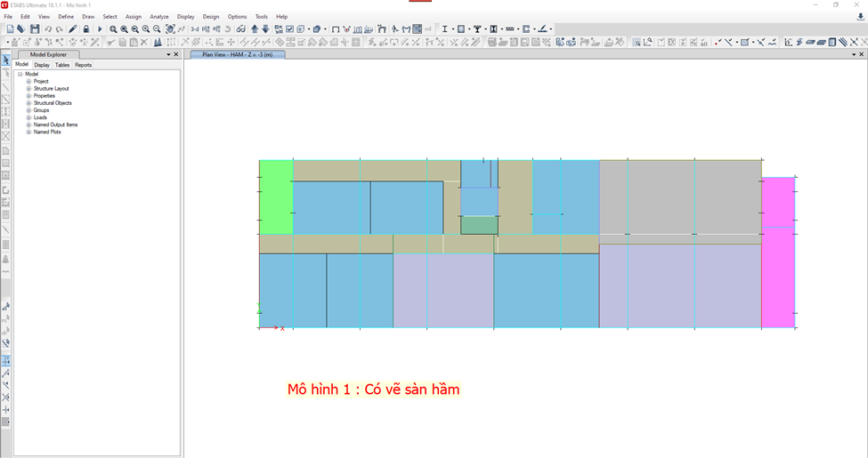
Task: Click the Rubber Band Zoom magnifier icon
Action: 113,29
